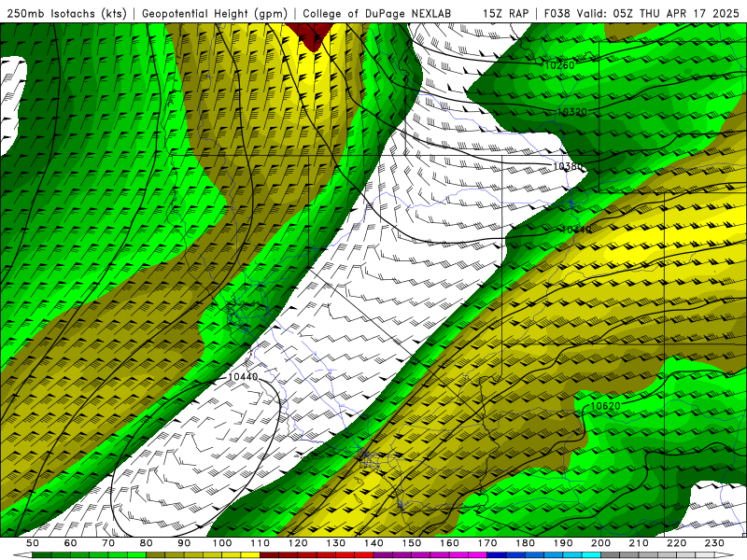Click the 'F038' forecast hour label
The width and height of the screenshot is (747, 560).
[557, 13]
